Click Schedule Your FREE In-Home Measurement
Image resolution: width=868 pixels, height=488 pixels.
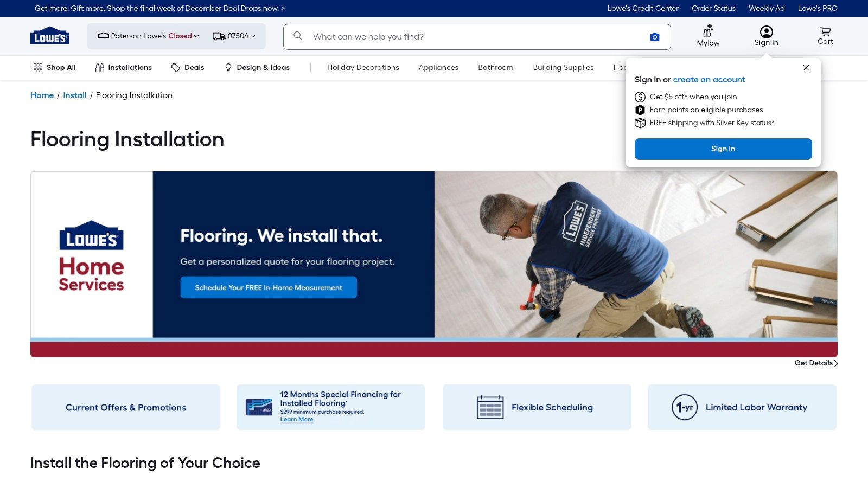[x=268, y=287]
